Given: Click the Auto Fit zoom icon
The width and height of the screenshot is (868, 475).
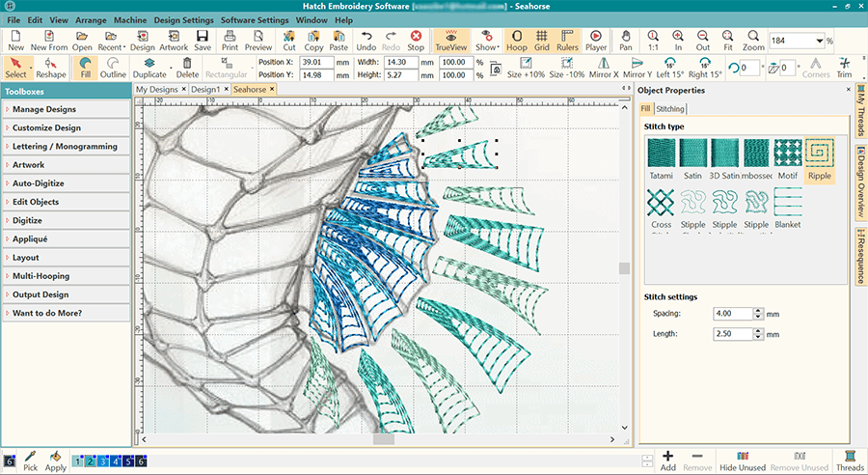Looking at the screenshot, I should (x=728, y=40).
